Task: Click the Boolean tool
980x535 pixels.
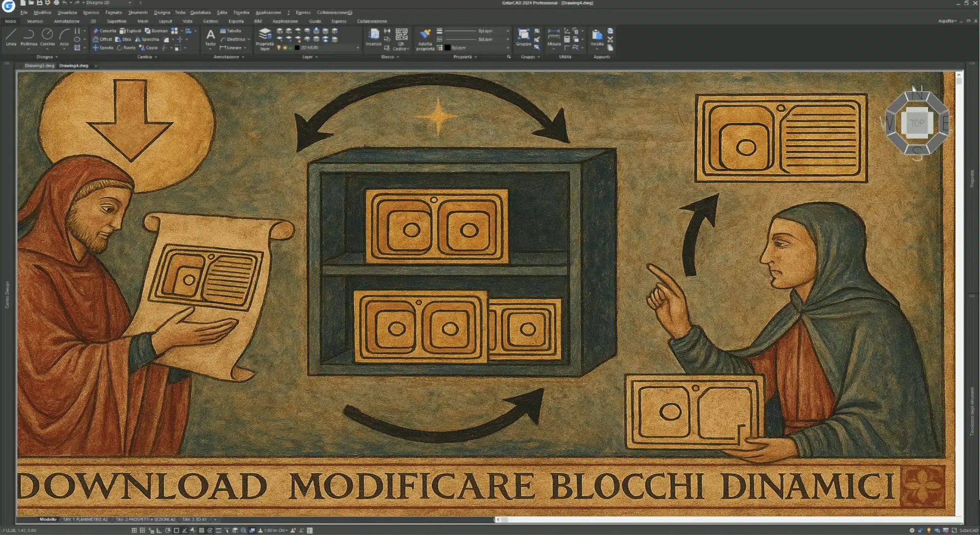Action: (x=156, y=31)
